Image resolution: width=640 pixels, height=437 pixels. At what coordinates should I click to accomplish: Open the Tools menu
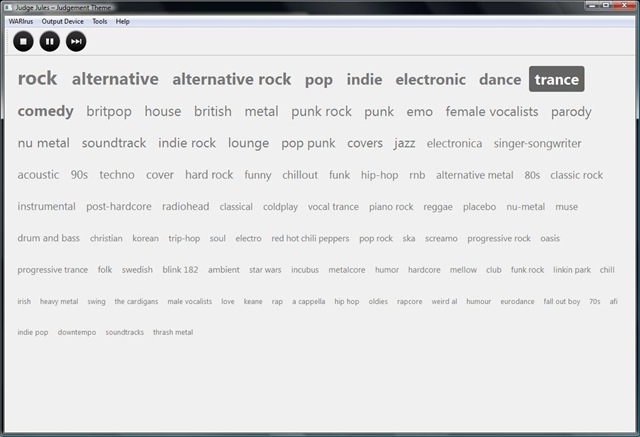100,22
